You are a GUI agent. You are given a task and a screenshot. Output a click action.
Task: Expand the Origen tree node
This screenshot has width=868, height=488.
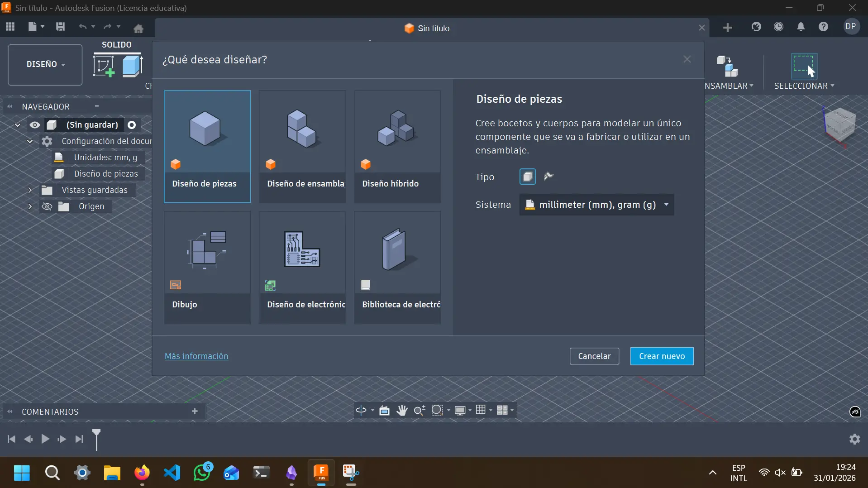(29, 206)
